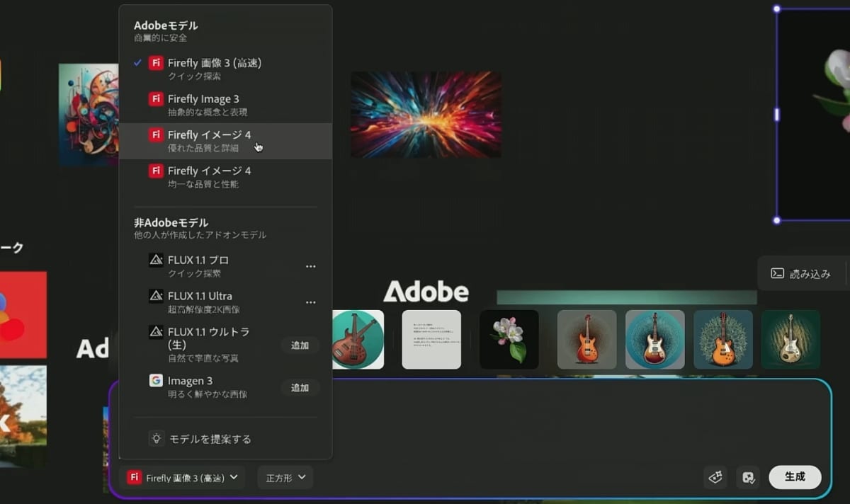Image resolution: width=850 pixels, height=504 pixels.
Task: Select the white flower thumbnail
Action: (x=509, y=340)
